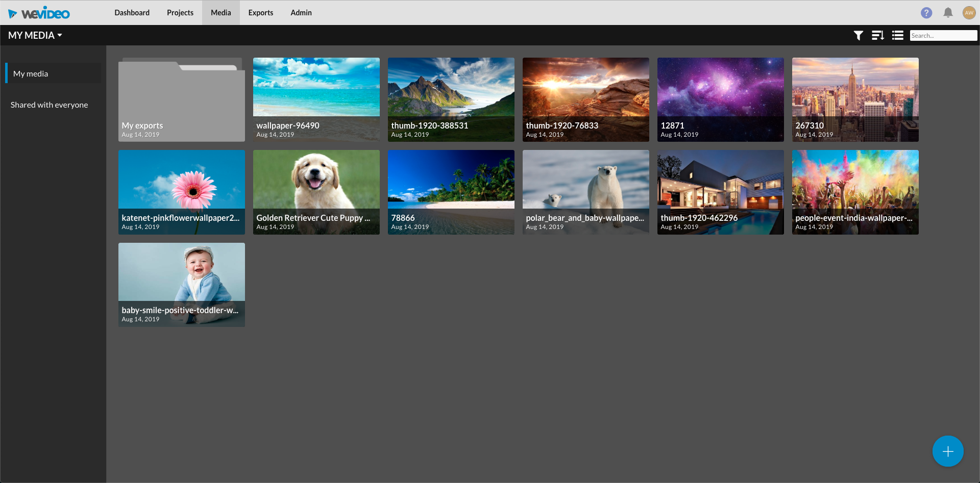Image resolution: width=980 pixels, height=483 pixels.
Task: Select the polar bear wallpaper thumbnail
Action: (585, 192)
